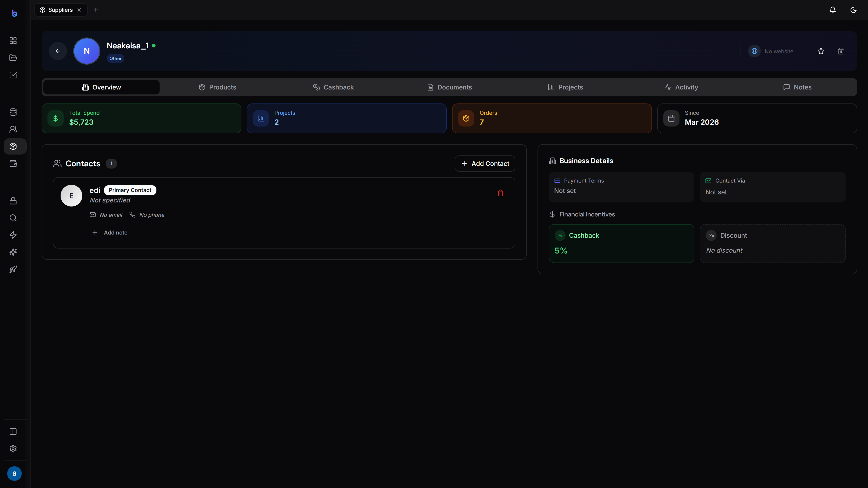The height and width of the screenshot is (488, 868).
Task: Click the Neakaisa_1 supplier name
Action: pyautogui.click(x=127, y=46)
